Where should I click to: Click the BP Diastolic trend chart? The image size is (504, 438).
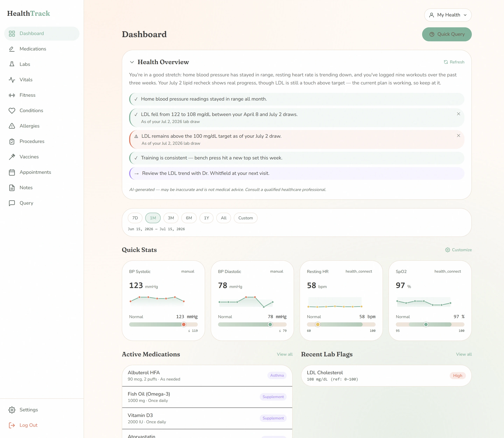tap(246, 302)
